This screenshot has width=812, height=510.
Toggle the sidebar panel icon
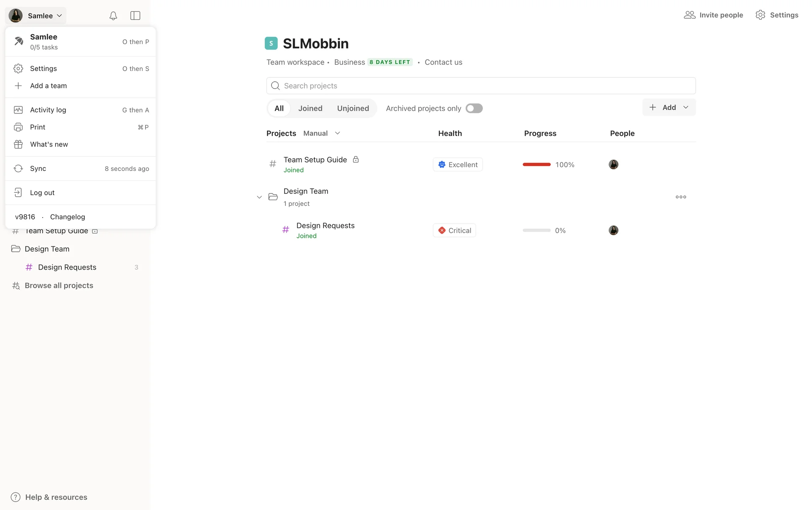pos(135,16)
